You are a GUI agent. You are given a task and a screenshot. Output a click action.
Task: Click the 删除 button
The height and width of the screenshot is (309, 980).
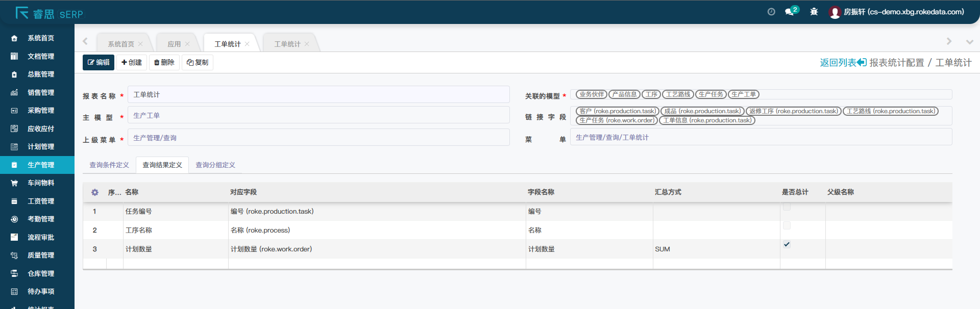[164, 63]
